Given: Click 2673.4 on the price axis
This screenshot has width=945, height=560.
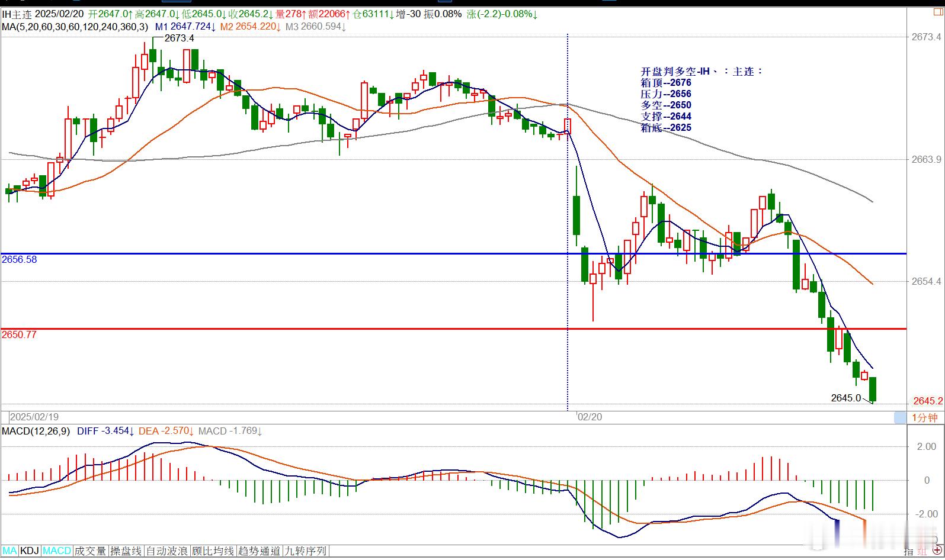Looking at the screenshot, I should point(926,37).
